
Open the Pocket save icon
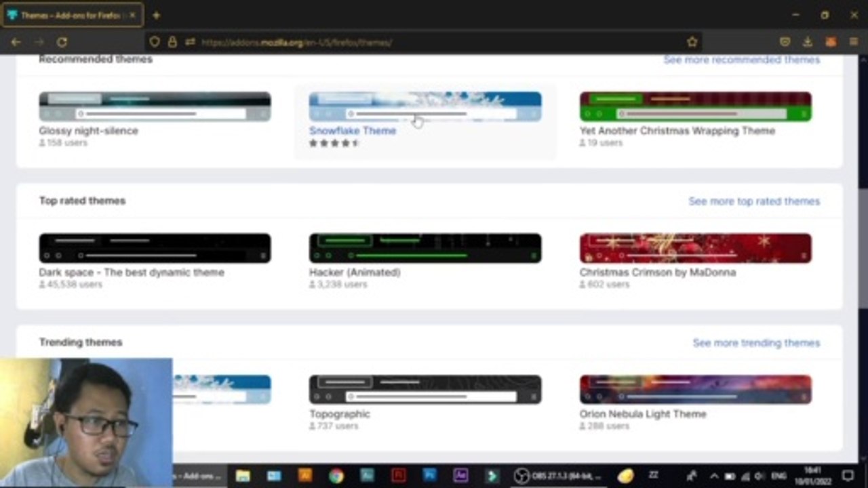pyautogui.click(x=785, y=42)
